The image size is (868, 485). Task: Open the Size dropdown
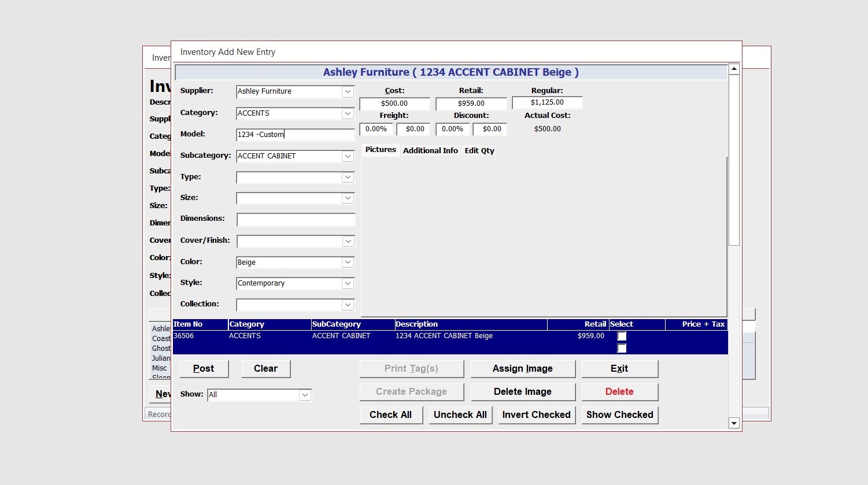(x=348, y=198)
